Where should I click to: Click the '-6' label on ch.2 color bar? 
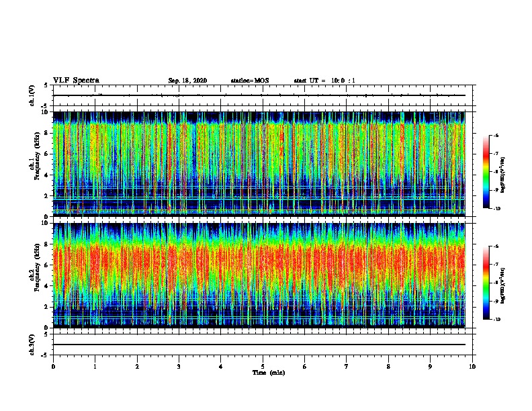tap(496, 246)
